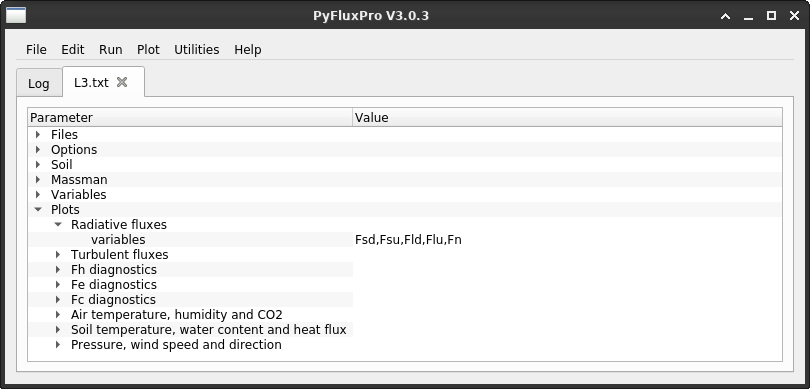Switch to the Log tab
The image size is (810, 389).
pyautogui.click(x=39, y=83)
